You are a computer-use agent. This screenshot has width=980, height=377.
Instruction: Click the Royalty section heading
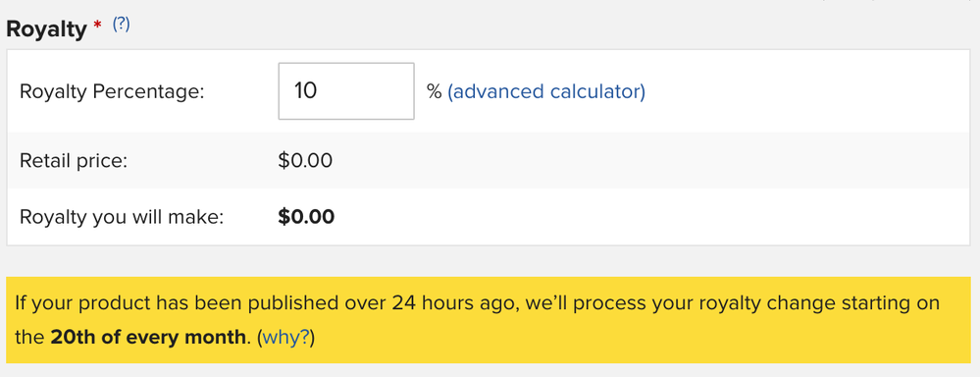[46, 29]
